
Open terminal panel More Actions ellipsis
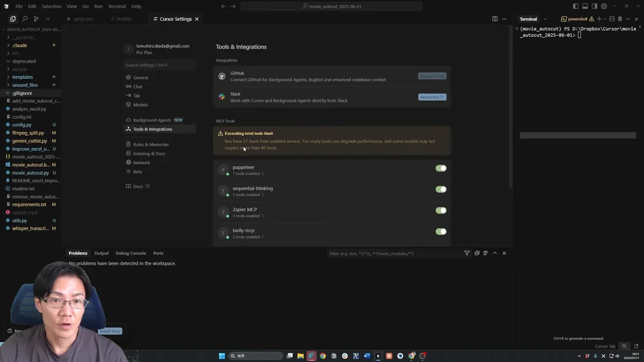click(628, 19)
